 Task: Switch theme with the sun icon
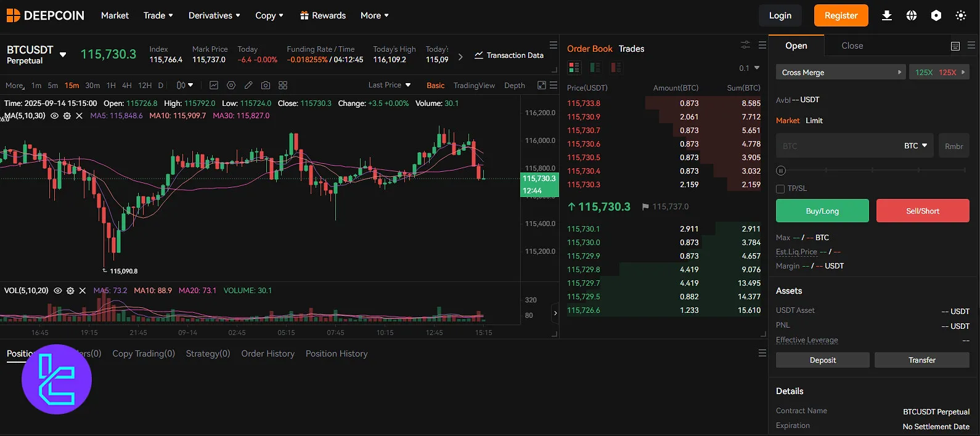[x=961, y=15]
